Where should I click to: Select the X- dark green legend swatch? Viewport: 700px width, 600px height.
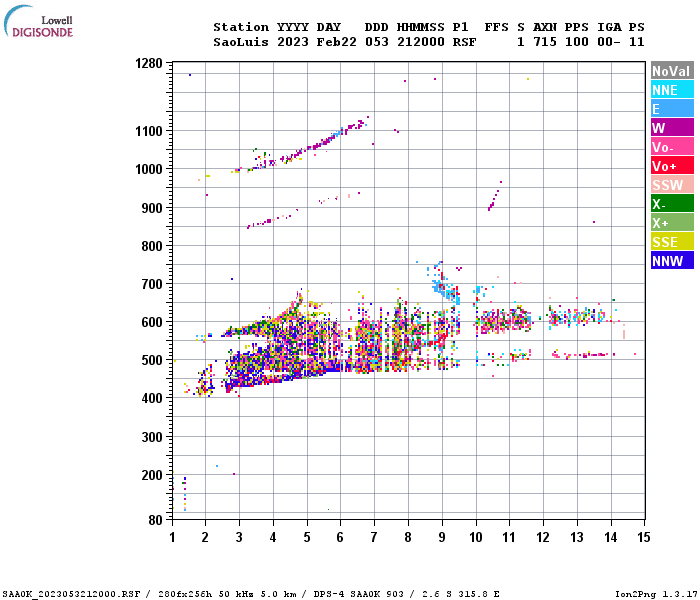click(x=672, y=204)
